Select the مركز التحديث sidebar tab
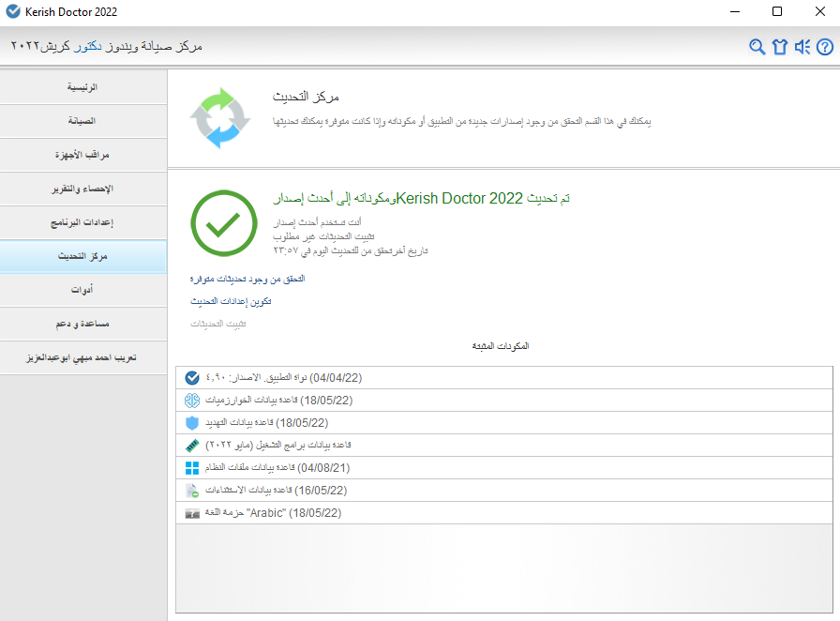Image resolution: width=840 pixels, height=621 pixels. 83,256
